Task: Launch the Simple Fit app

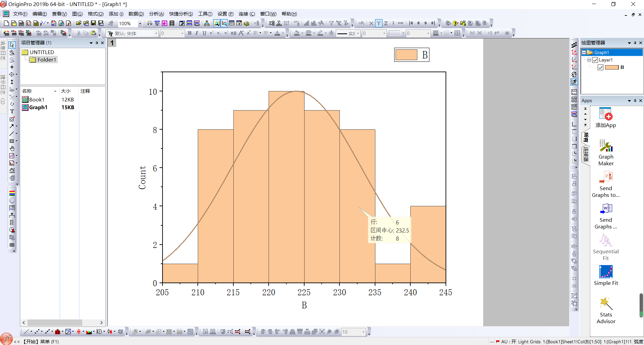Action: pyautogui.click(x=606, y=275)
